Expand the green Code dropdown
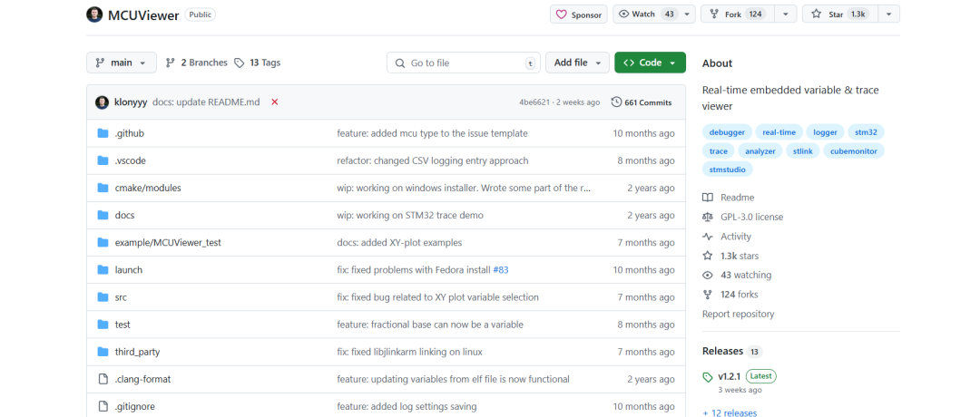 pyautogui.click(x=650, y=63)
